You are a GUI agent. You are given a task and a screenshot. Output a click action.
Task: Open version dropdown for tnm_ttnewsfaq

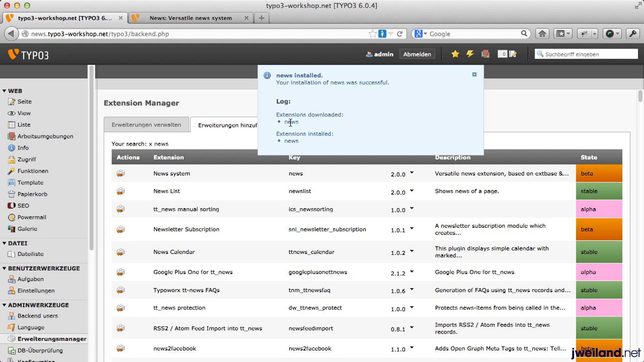[412, 289]
